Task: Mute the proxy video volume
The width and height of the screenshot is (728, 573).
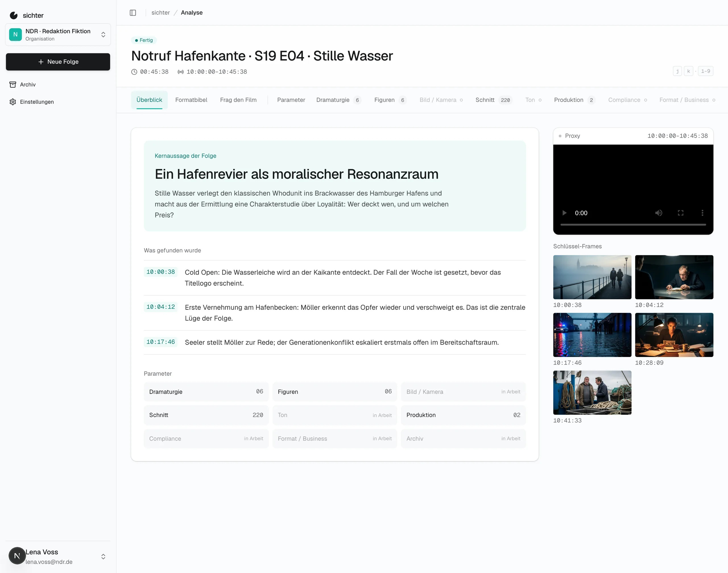Action: pos(659,213)
